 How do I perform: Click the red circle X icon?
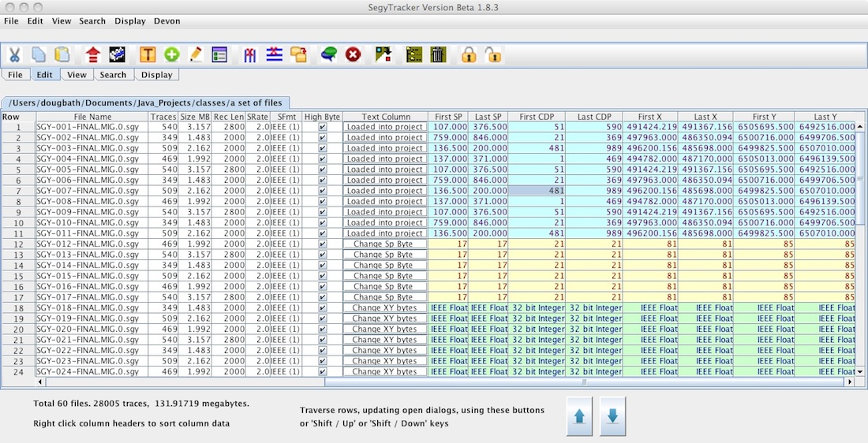point(353,54)
